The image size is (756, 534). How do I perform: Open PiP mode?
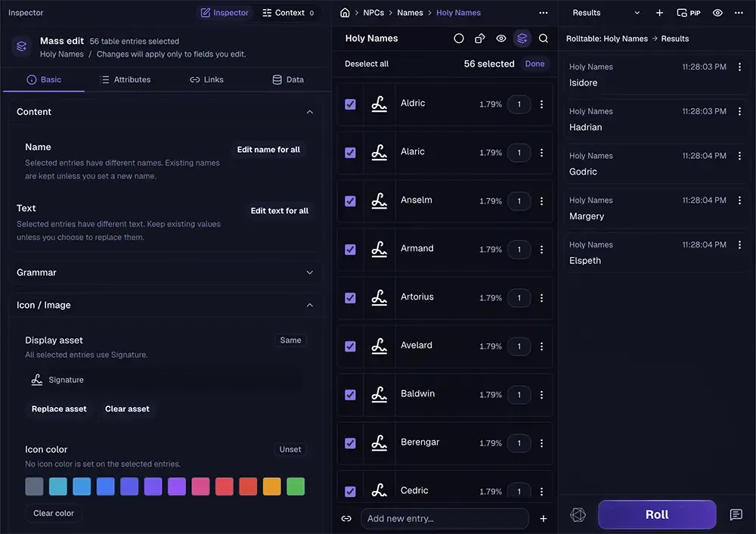(x=689, y=13)
